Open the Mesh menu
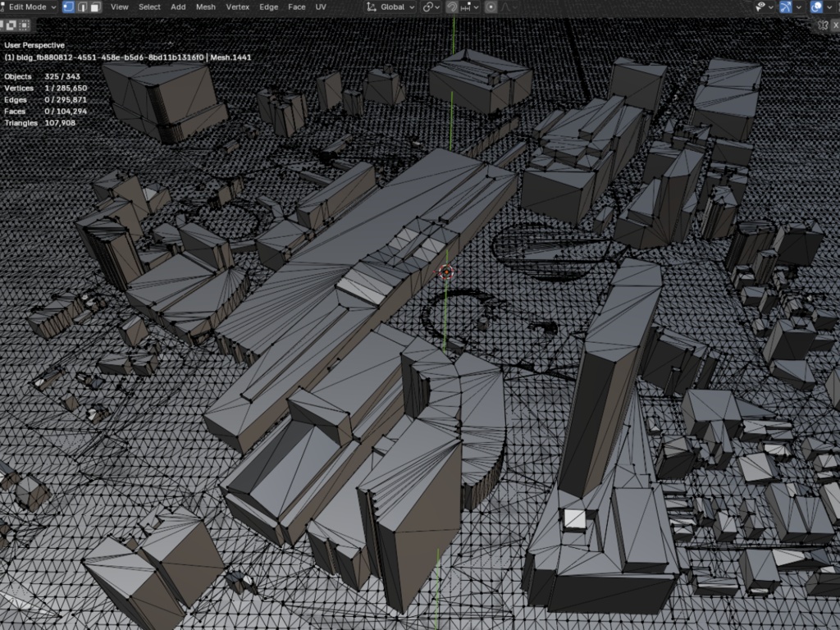Screen dimensions: 840x630 [206, 7]
